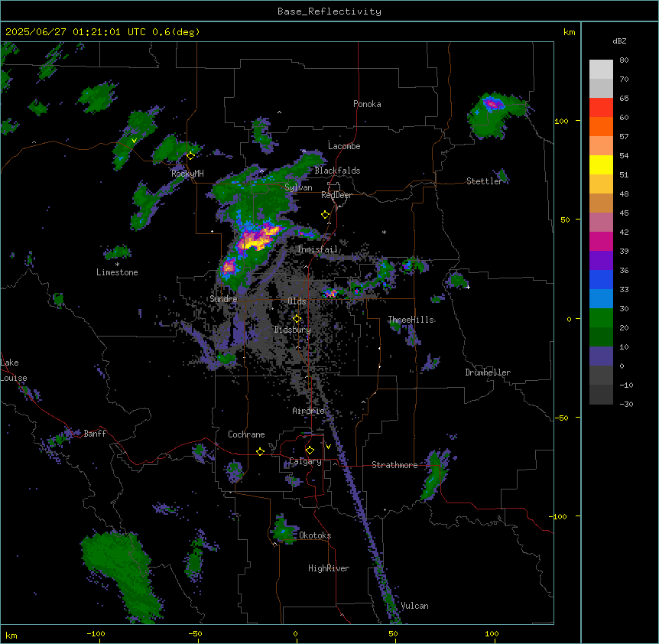Image resolution: width=659 pixels, height=644 pixels.
Task: Click the Drumheller town label
Action: (x=488, y=372)
